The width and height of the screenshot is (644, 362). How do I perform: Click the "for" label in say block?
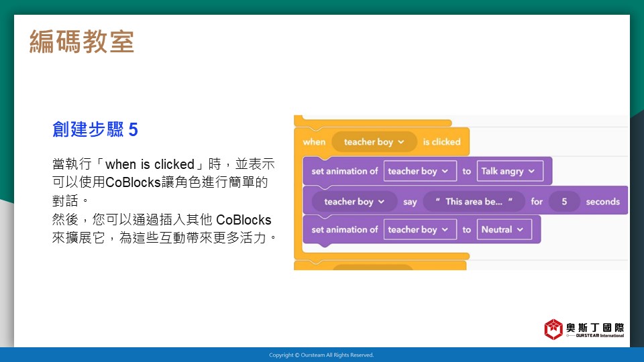(537, 202)
